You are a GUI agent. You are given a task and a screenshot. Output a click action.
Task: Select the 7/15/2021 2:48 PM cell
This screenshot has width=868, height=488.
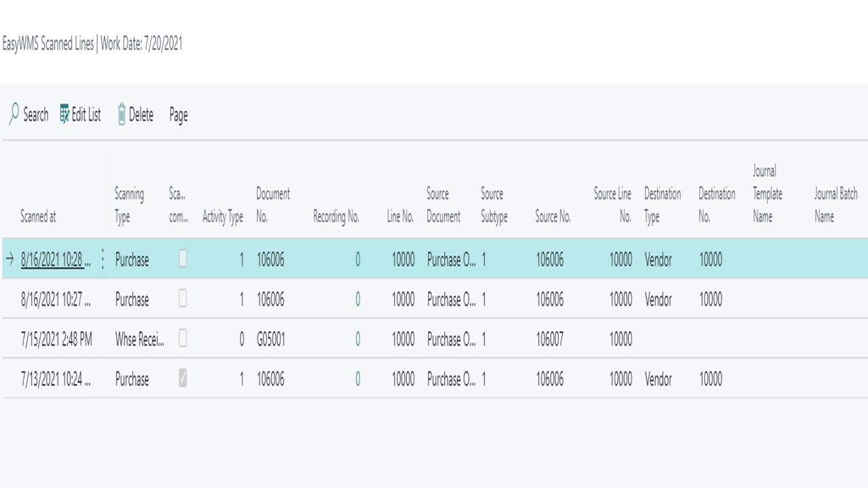click(x=56, y=340)
